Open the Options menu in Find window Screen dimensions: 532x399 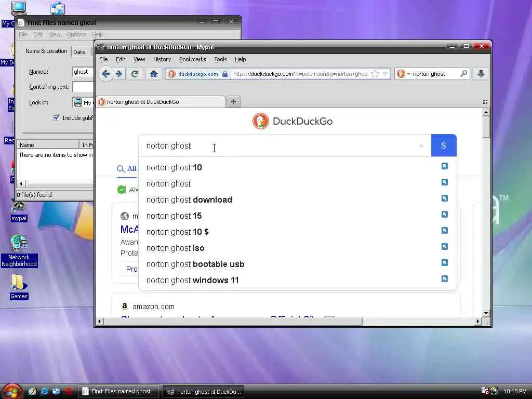click(76, 35)
